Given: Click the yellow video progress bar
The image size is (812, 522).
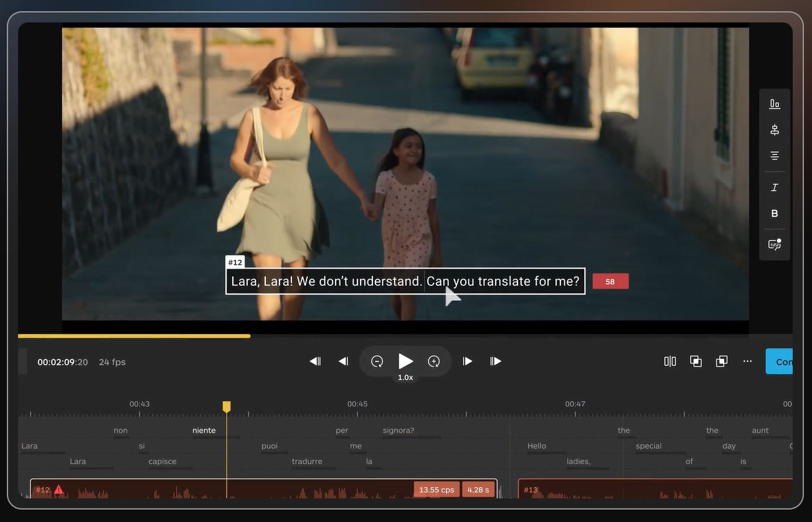Looking at the screenshot, I should point(134,336).
